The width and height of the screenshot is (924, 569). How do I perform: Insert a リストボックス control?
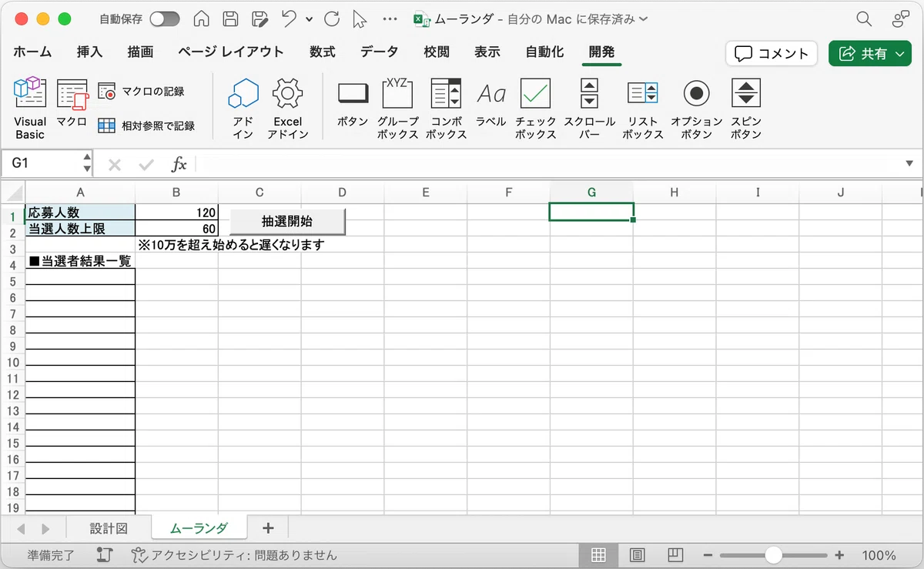click(x=642, y=109)
